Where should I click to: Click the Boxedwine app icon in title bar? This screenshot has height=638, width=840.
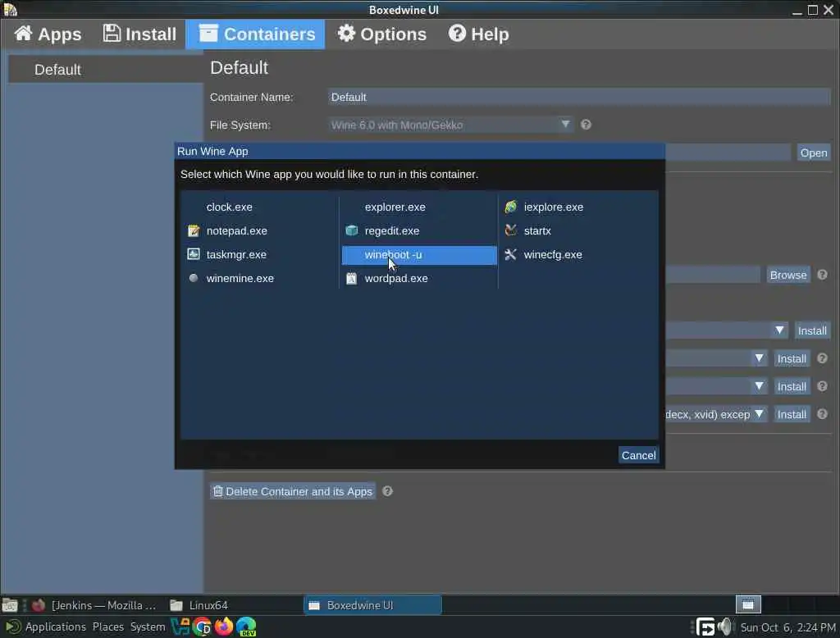point(10,9)
